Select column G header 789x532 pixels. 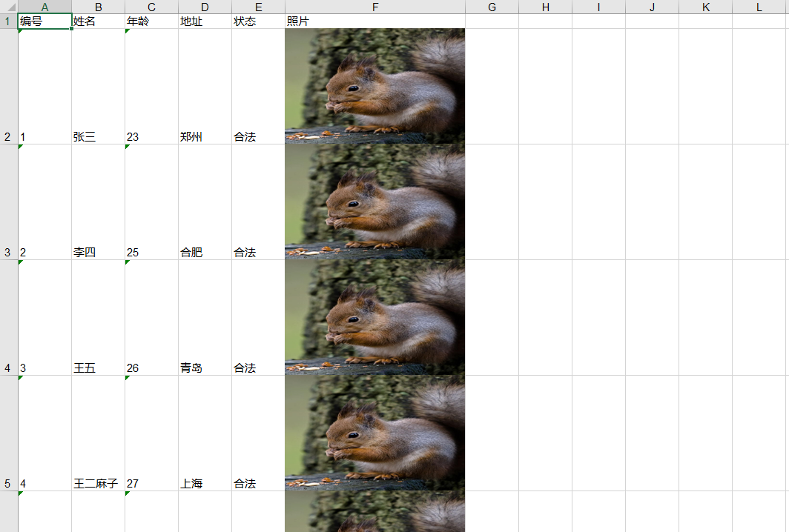tap(492, 7)
